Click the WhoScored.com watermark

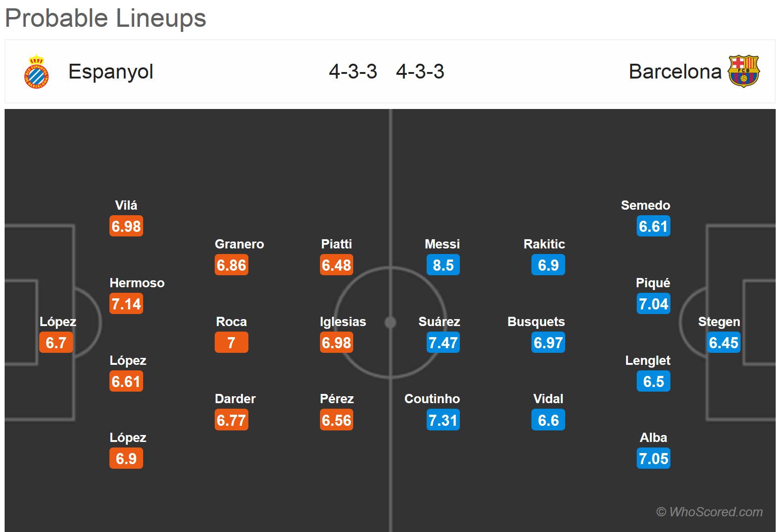[709, 512]
